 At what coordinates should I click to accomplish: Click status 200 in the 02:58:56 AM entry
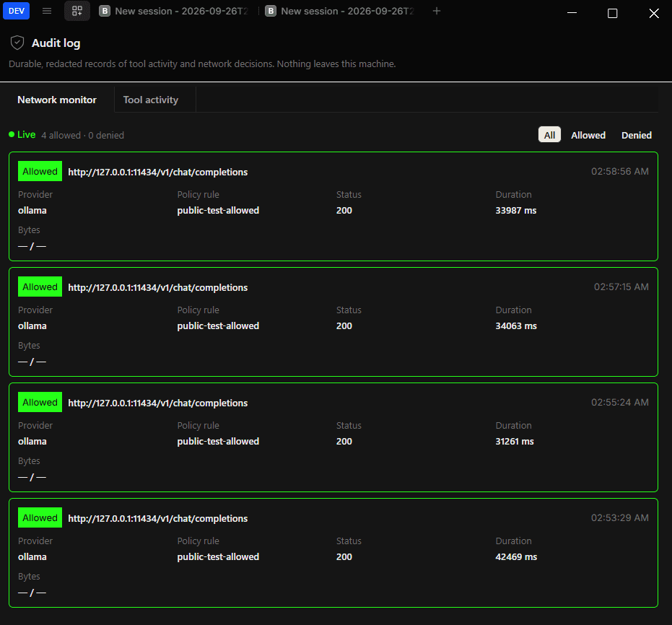[x=344, y=210]
